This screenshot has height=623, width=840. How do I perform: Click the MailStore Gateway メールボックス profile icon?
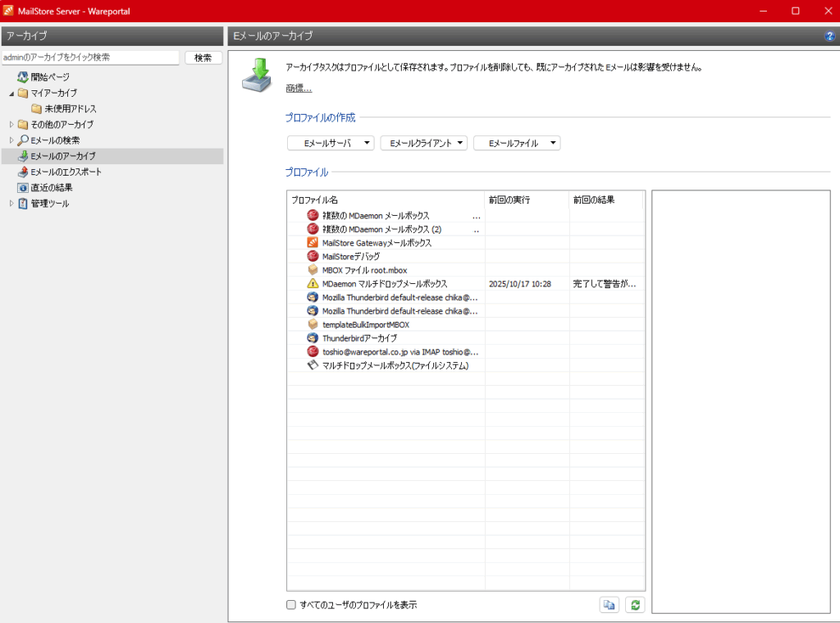tap(313, 243)
